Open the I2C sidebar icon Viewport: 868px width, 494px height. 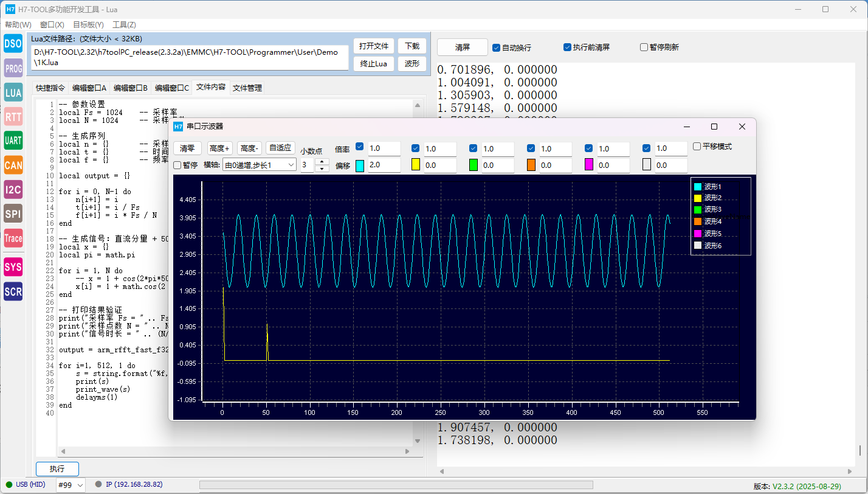(x=13, y=189)
